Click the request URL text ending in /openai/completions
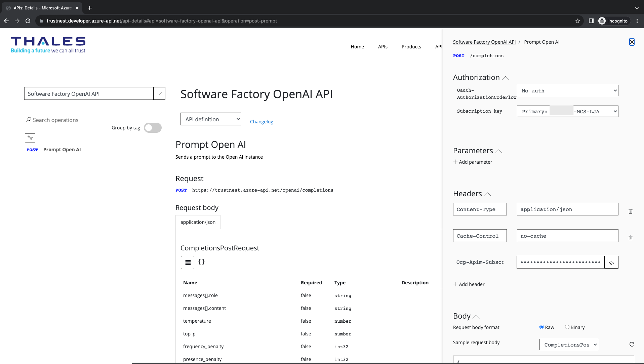Viewport: 644px width, 364px height. click(263, 190)
